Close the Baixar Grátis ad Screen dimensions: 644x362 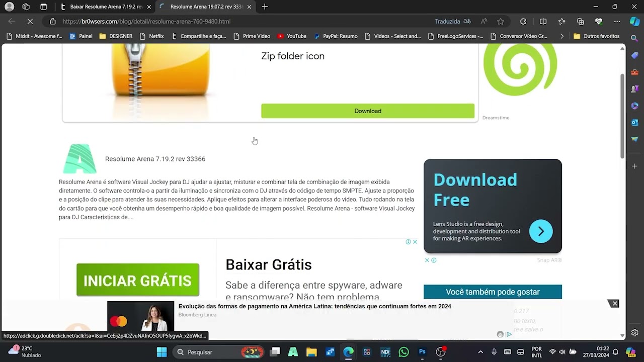click(415, 242)
